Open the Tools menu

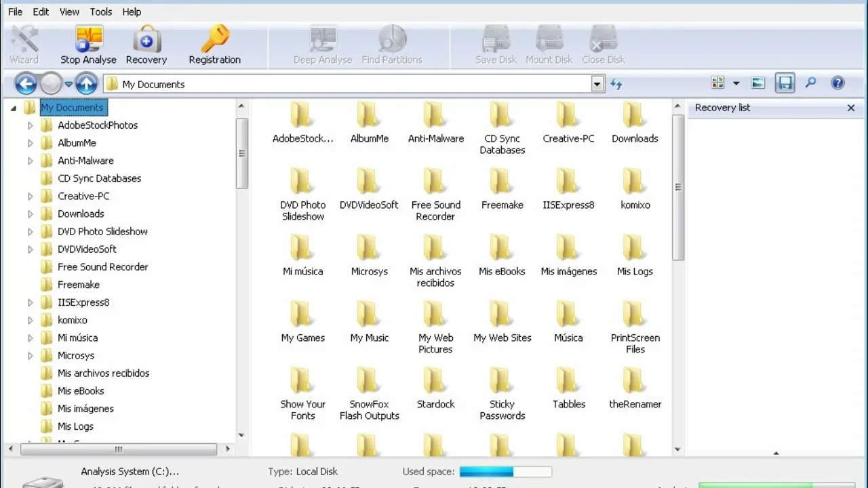(101, 12)
